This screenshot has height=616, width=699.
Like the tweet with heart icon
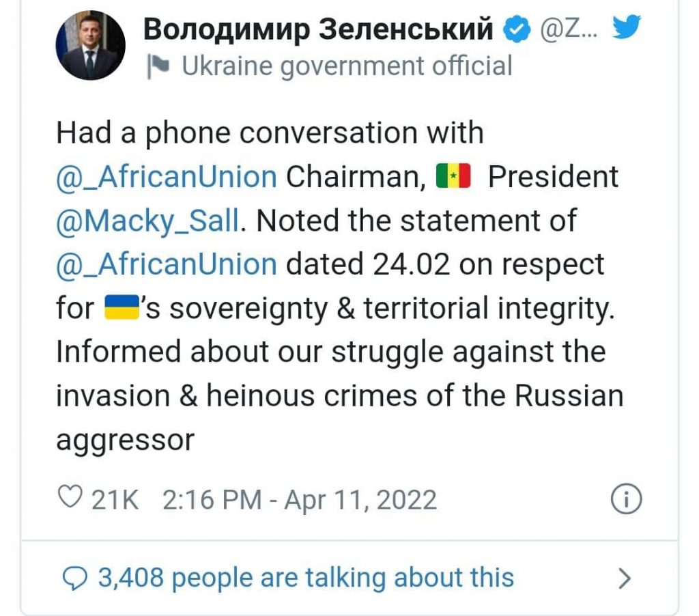point(70,497)
